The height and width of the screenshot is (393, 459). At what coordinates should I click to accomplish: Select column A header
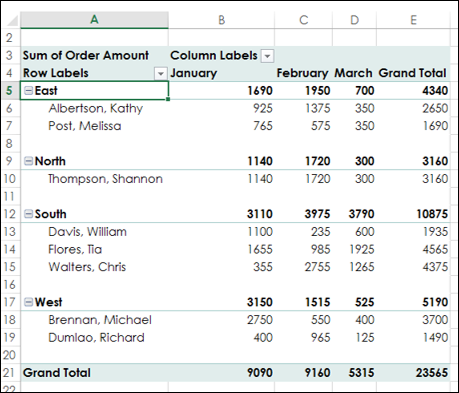(x=94, y=20)
